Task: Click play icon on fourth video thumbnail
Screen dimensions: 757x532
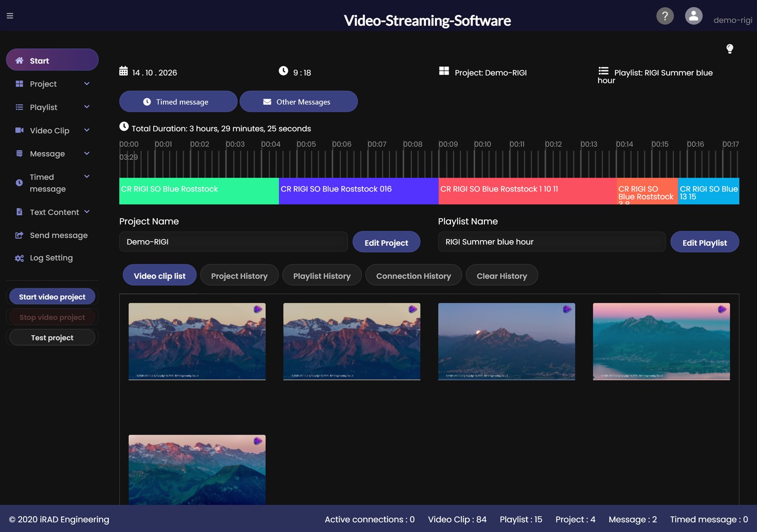Action: click(722, 309)
